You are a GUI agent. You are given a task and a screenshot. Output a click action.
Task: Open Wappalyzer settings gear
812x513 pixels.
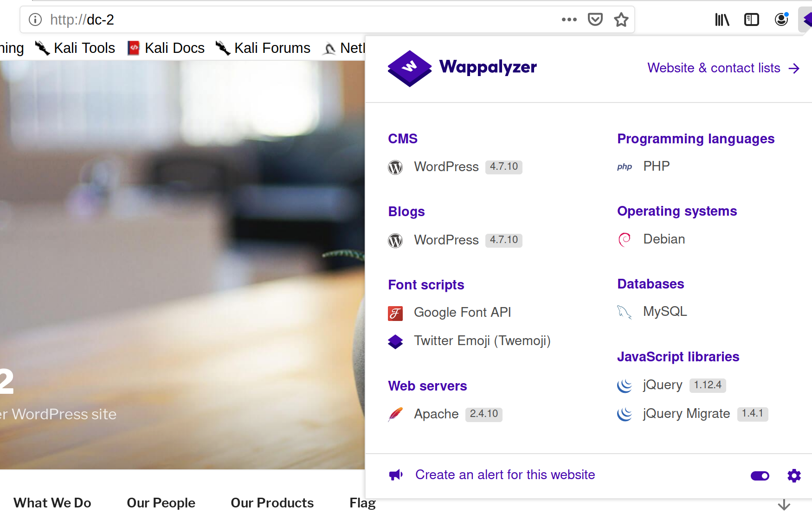tap(794, 475)
